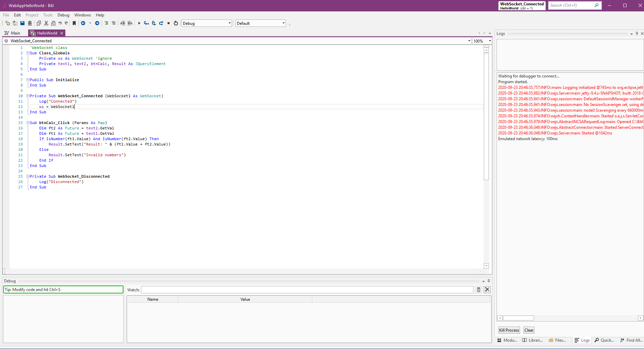Undo the last edit with the Undo icon
This screenshot has height=349, width=644.
pyautogui.click(x=60, y=23)
